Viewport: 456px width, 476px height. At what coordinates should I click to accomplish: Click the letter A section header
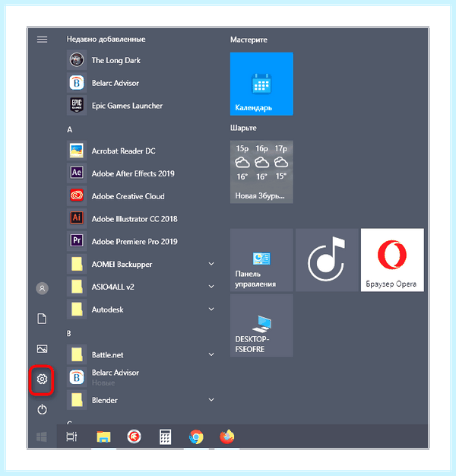69,129
